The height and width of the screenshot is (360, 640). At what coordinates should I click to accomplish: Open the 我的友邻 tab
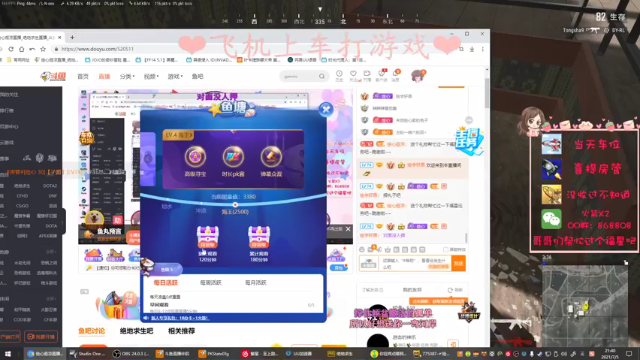tap(412, 290)
